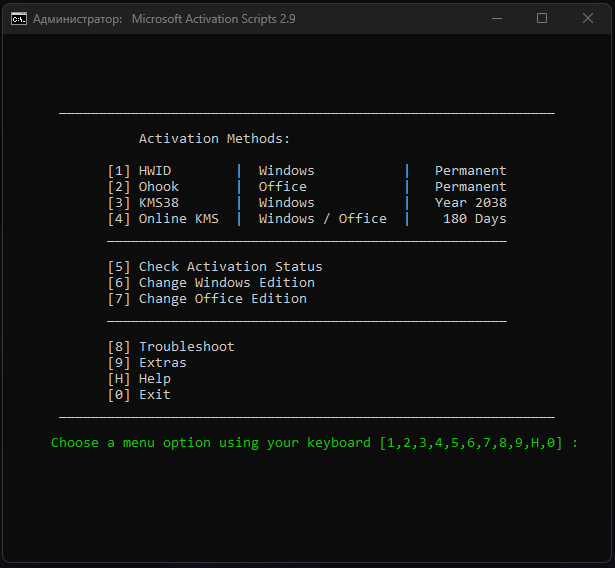This screenshot has width=615, height=568.
Task: Click the '180 Days' duration text
Action: click(x=474, y=219)
